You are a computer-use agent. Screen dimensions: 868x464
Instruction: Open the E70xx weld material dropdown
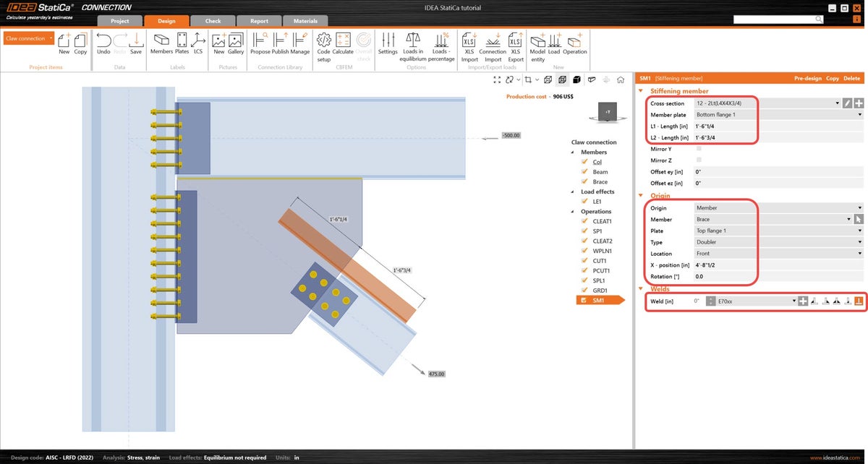coord(794,301)
